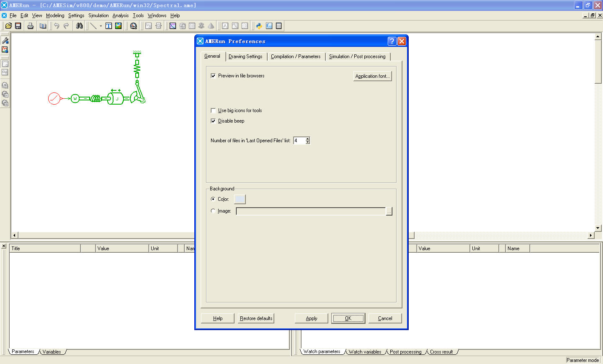Click the Title column header
The width and height of the screenshot is (603, 364).
(45, 249)
